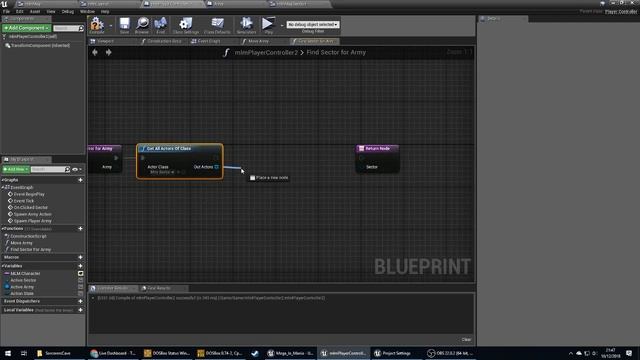Collapse the EventGraph tree item

[2, 187]
